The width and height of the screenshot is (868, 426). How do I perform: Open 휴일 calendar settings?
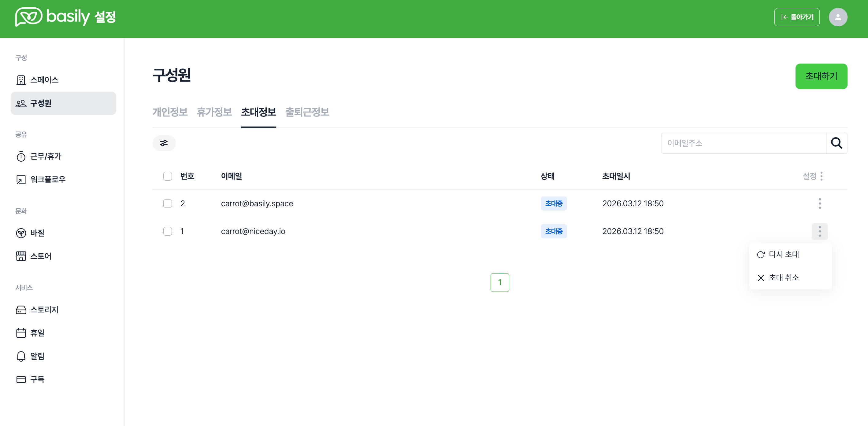point(37,333)
